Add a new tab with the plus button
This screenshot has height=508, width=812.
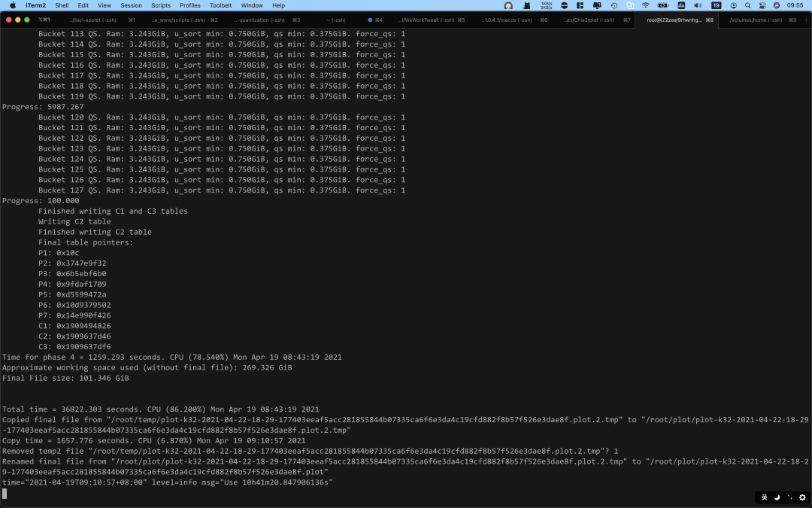pyautogui.click(x=806, y=20)
